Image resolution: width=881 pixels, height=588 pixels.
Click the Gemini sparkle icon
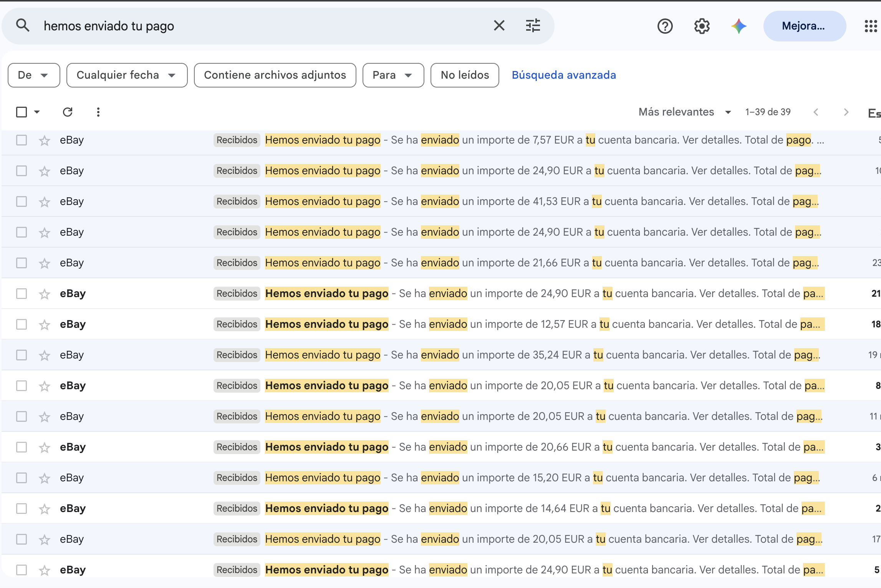(x=739, y=26)
